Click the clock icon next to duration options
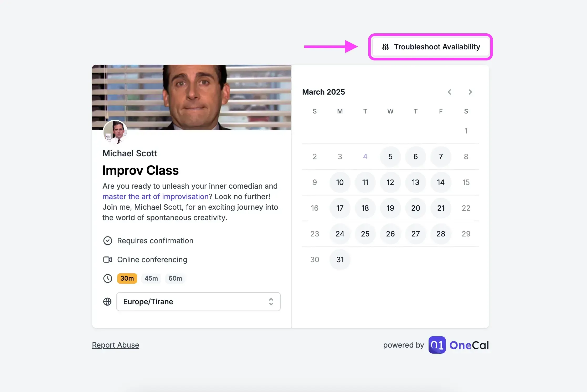The height and width of the screenshot is (392, 587). (108, 278)
